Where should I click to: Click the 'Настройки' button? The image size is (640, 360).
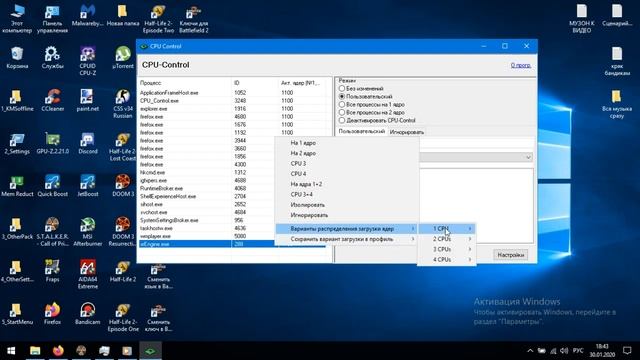(x=511, y=255)
